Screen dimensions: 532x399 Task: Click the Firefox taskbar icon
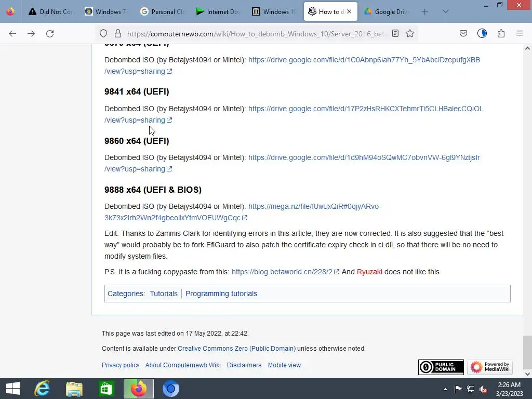138,389
